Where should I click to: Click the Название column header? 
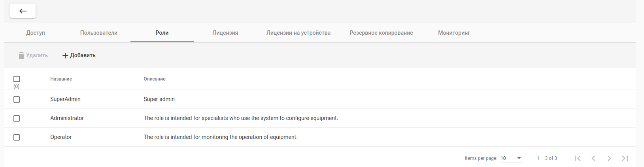coord(61,79)
